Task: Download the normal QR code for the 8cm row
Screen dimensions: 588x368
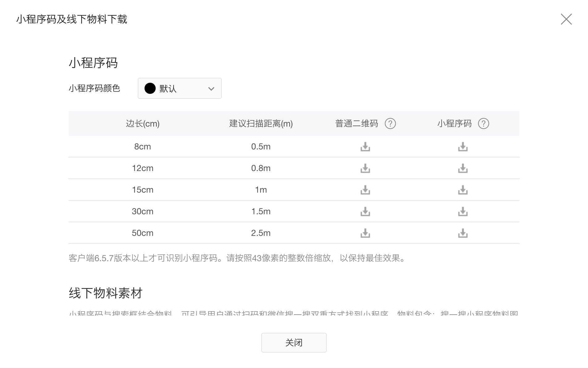Action: [x=365, y=147]
